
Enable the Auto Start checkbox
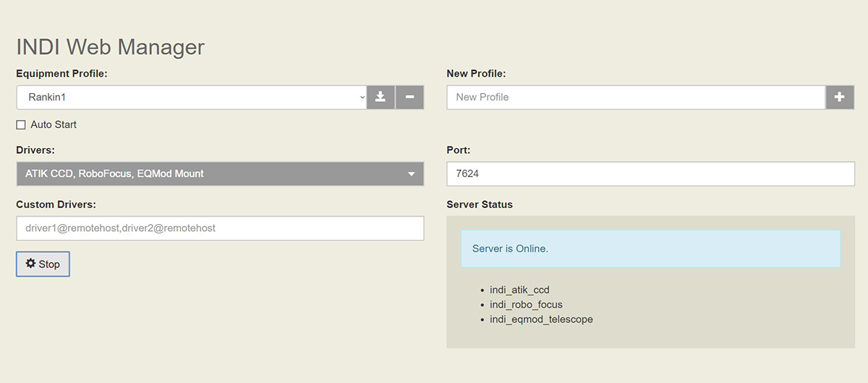click(x=21, y=125)
